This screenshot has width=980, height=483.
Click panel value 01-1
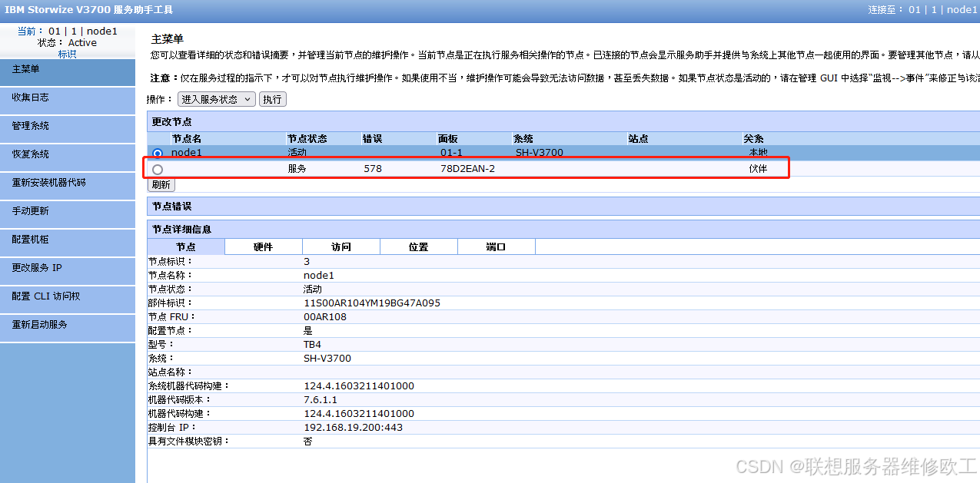[x=451, y=153]
